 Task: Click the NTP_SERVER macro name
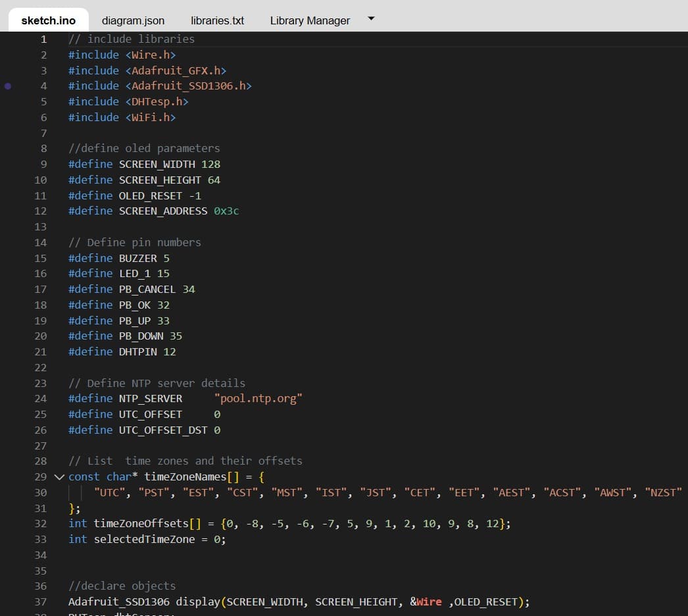pos(151,399)
